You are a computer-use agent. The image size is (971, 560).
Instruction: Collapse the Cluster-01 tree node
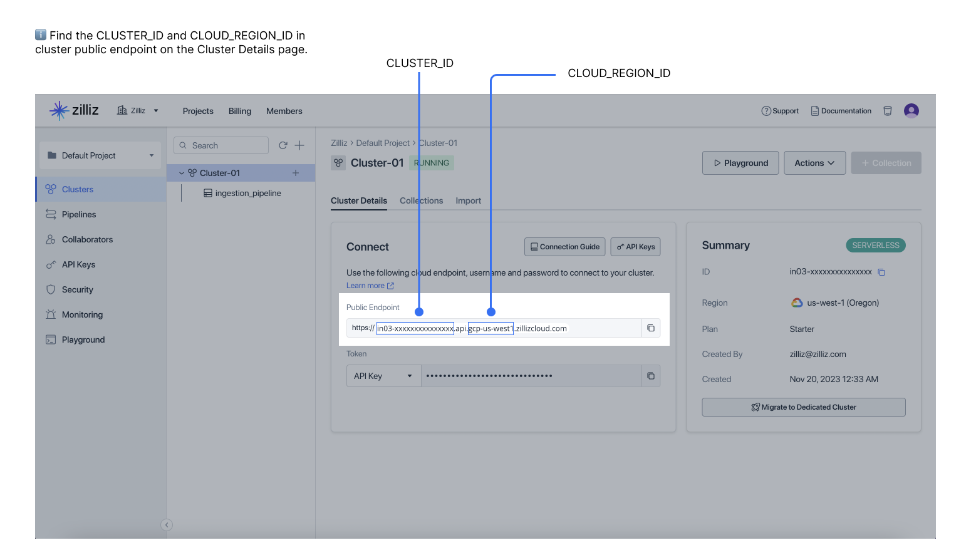pyautogui.click(x=182, y=172)
